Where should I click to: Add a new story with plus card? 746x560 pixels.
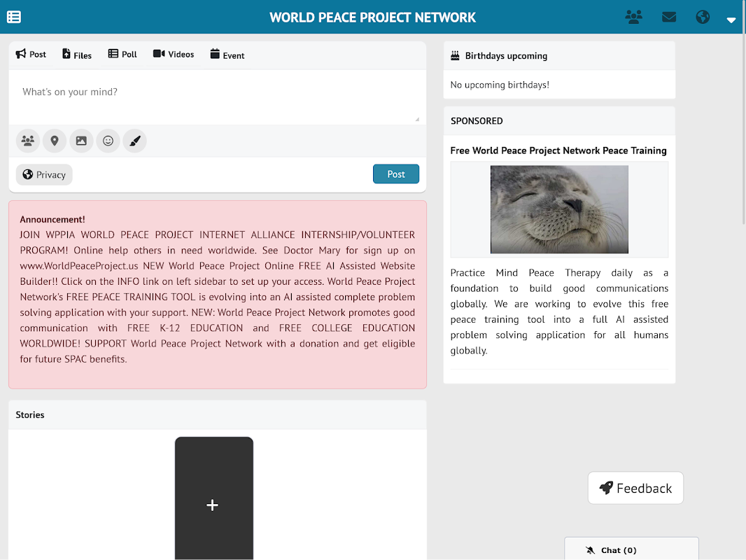tap(213, 498)
